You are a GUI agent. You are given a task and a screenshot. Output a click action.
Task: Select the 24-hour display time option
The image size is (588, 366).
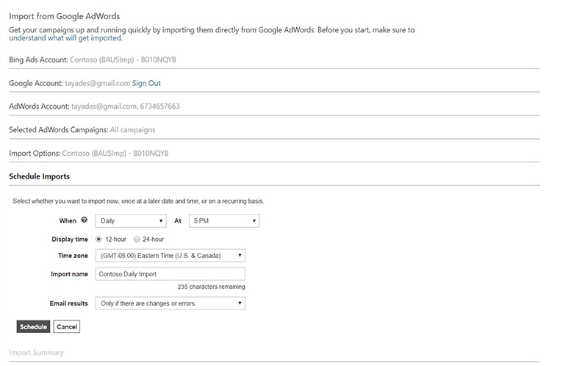(x=137, y=239)
